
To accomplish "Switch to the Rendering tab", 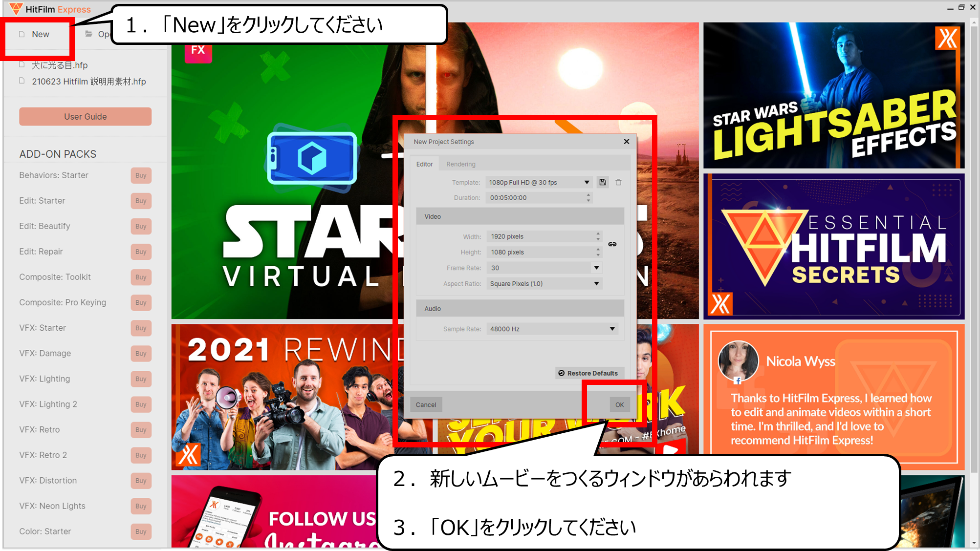I will click(x=460, y=164).
